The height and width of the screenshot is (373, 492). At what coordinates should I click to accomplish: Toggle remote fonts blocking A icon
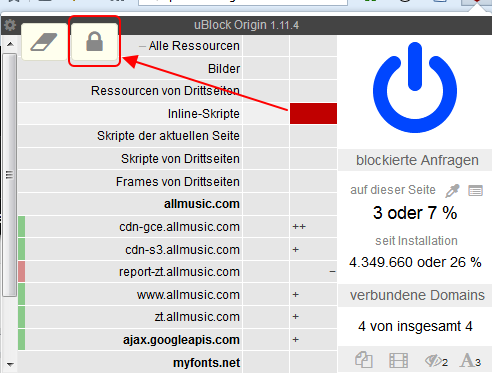click(x=471, y=360)
